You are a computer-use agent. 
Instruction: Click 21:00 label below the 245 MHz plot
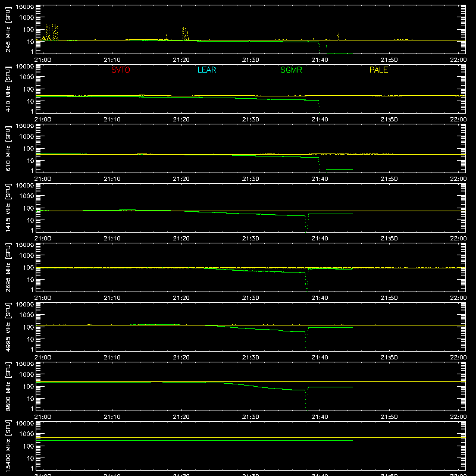(x=43, y=60)
